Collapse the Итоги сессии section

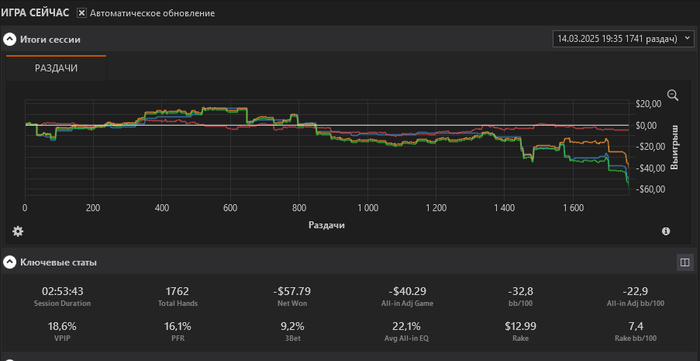point(9,39)
